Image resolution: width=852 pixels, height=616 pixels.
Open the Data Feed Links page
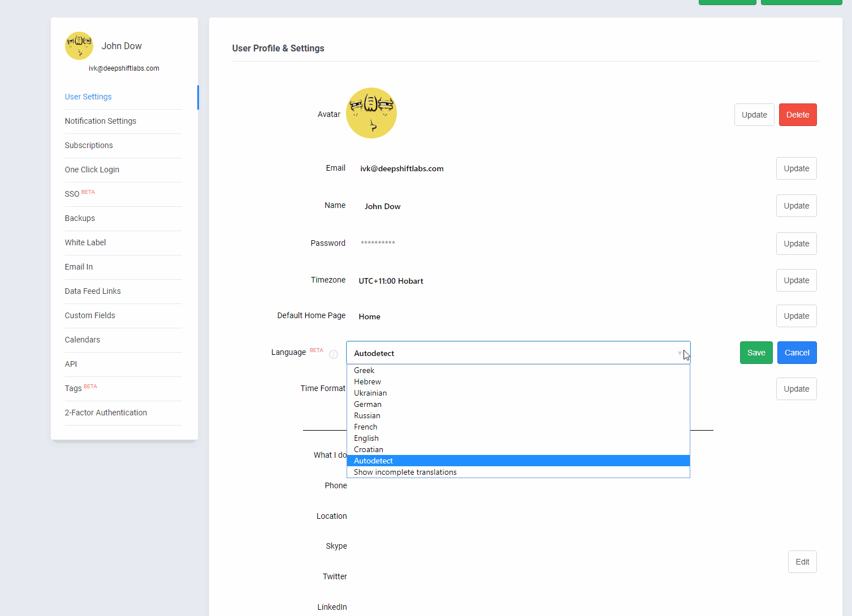click(93, 291)
